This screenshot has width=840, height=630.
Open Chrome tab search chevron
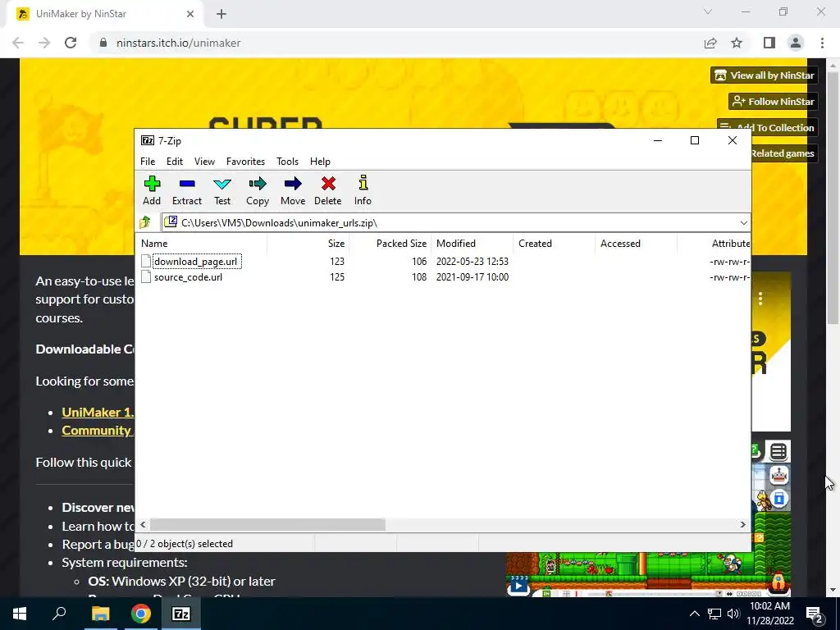(x=708, y=11)
